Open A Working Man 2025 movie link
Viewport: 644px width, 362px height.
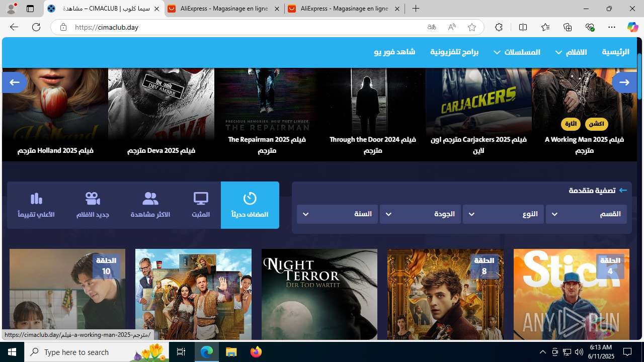pos(584,145)
